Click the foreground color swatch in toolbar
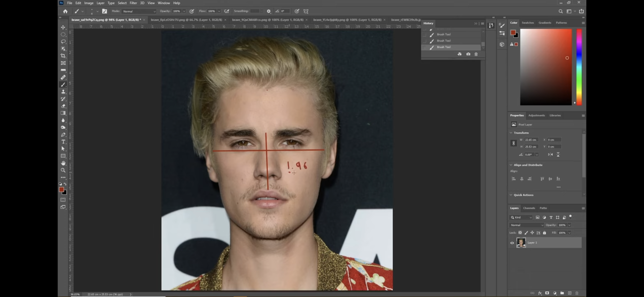 point(61,190)
